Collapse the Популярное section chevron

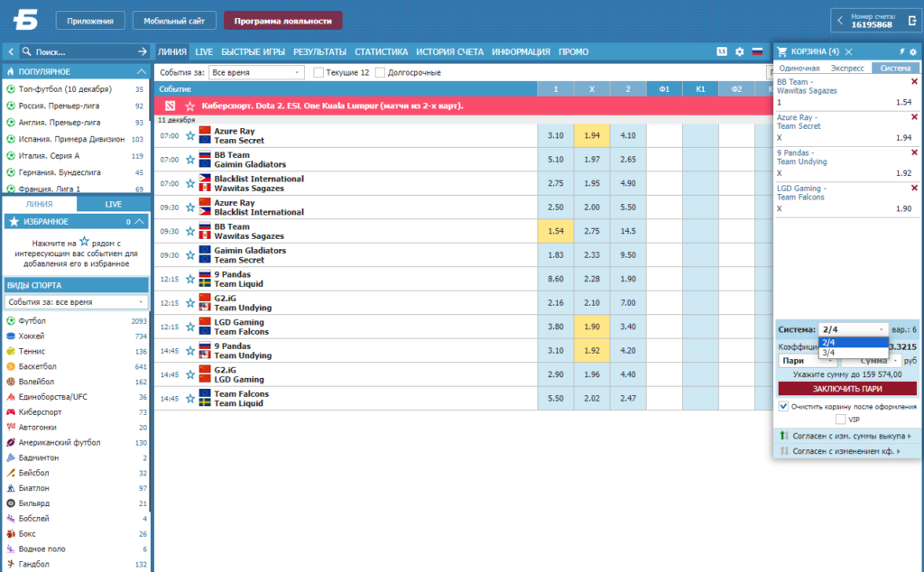tap(141, 72)
